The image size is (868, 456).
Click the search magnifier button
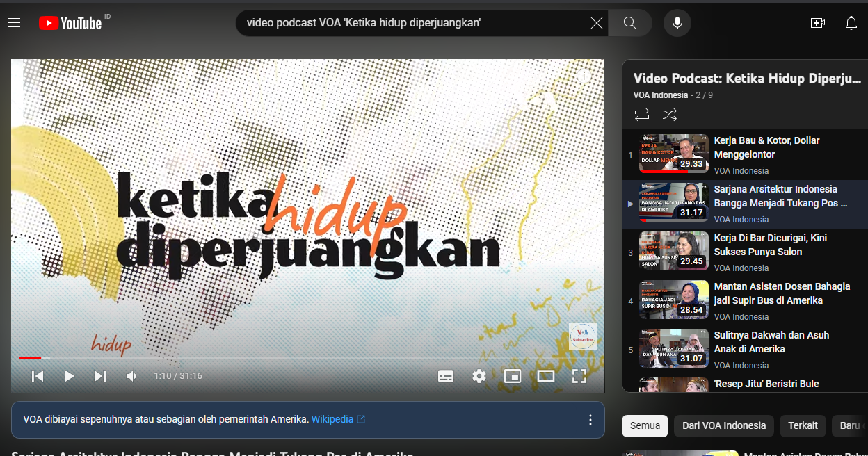click(x=629, y=23)
